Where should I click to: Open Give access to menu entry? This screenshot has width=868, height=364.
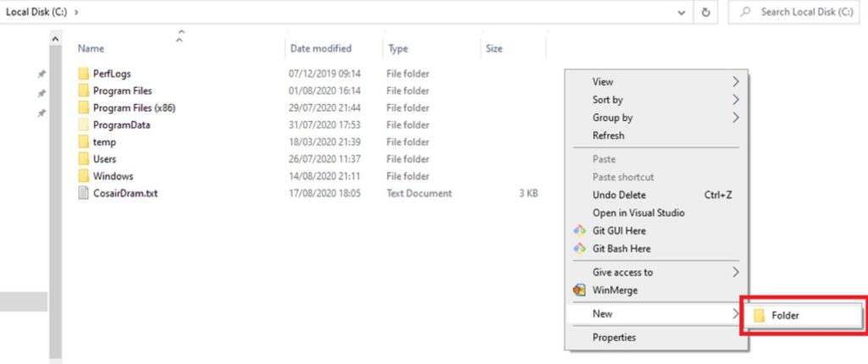(x=657, y=273)
